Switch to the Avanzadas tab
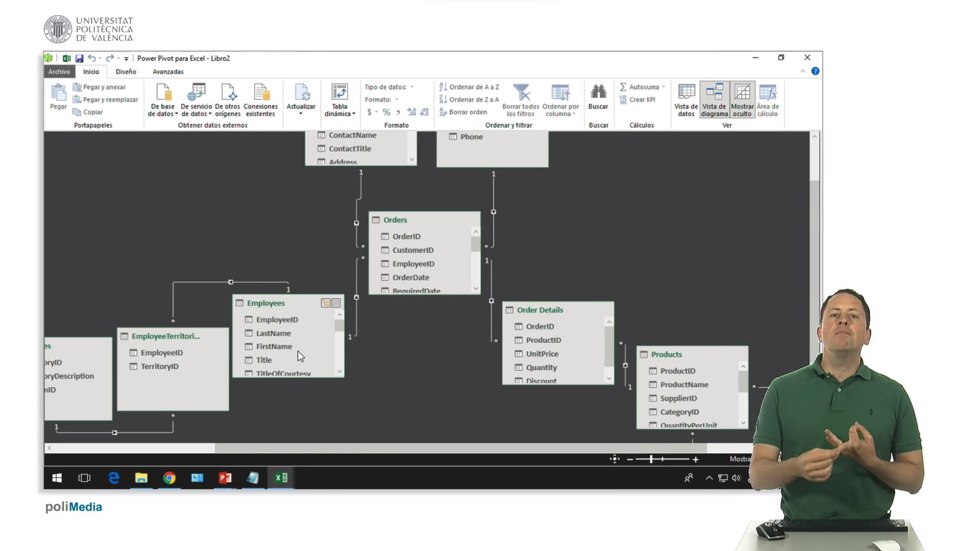Image resolution: width=980 pixels, height=551 pixels. click(x=168, y=72)
